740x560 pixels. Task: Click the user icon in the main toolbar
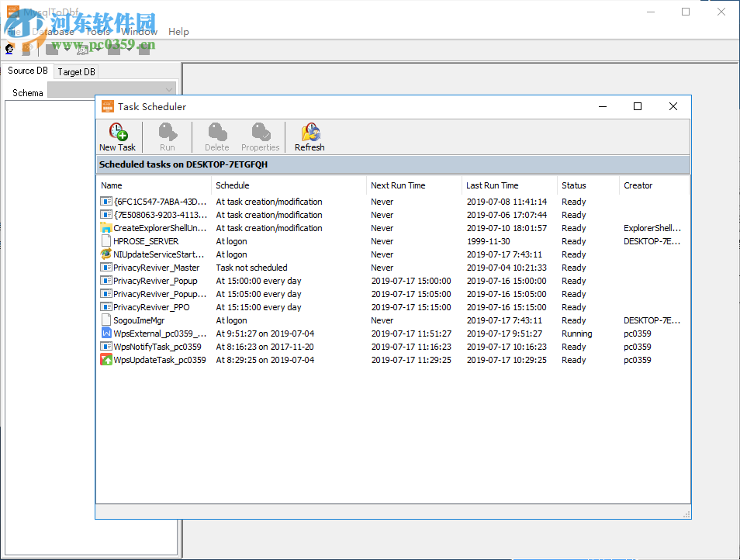coord(9,48)
